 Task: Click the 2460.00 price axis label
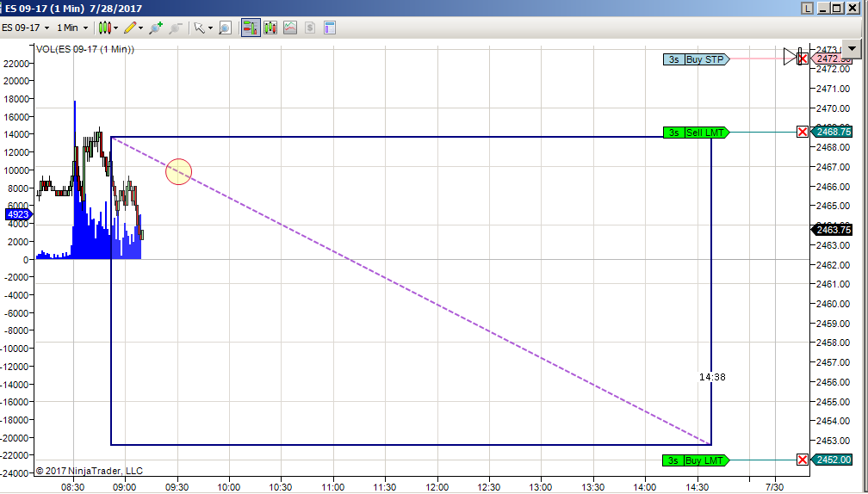[x=834, y=304]
